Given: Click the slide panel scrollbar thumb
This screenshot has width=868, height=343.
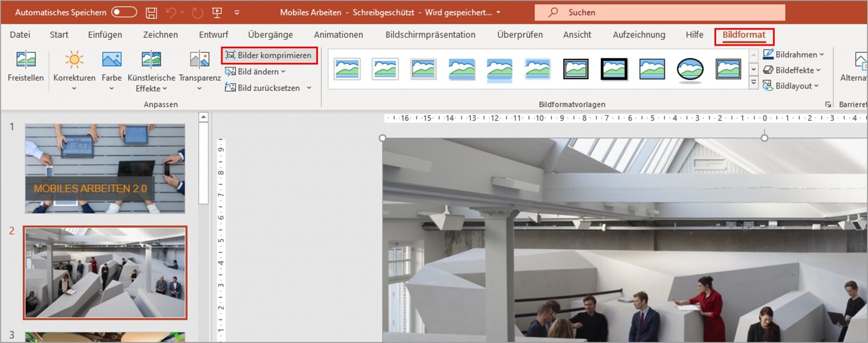Looking at the screenshot, I should pyautogui.click(x=203, y=163).
